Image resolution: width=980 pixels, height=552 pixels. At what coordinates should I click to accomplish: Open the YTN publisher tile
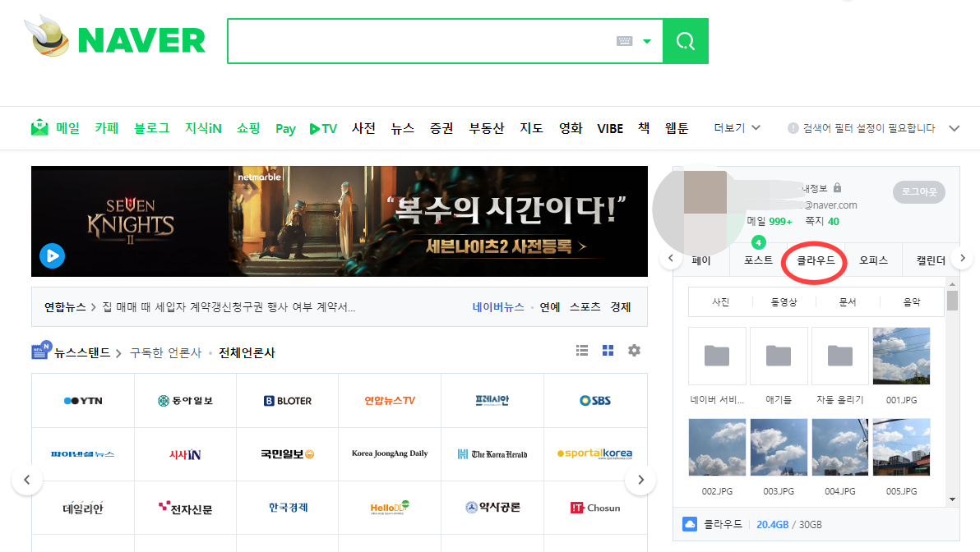83,401
